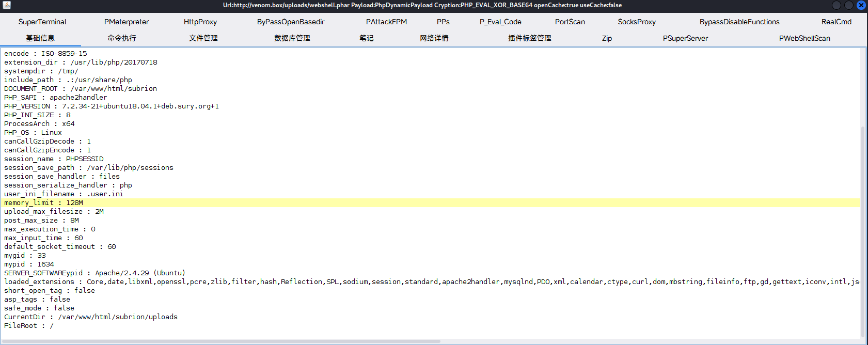The width and height of the screenshot is (868, 345).
Task: Click the 'max_input_time : 60' line
Action: 43,238
